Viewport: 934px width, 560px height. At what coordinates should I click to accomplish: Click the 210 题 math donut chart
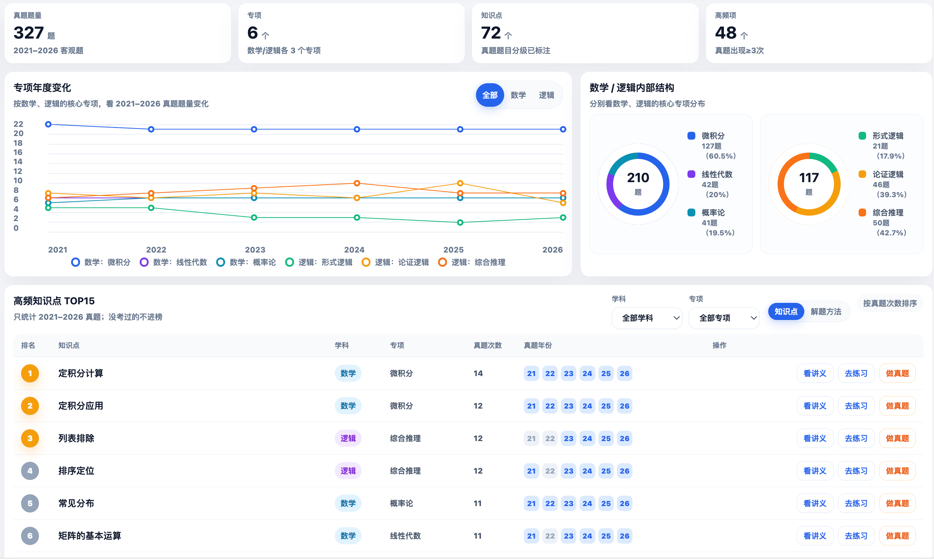[638, 184]
